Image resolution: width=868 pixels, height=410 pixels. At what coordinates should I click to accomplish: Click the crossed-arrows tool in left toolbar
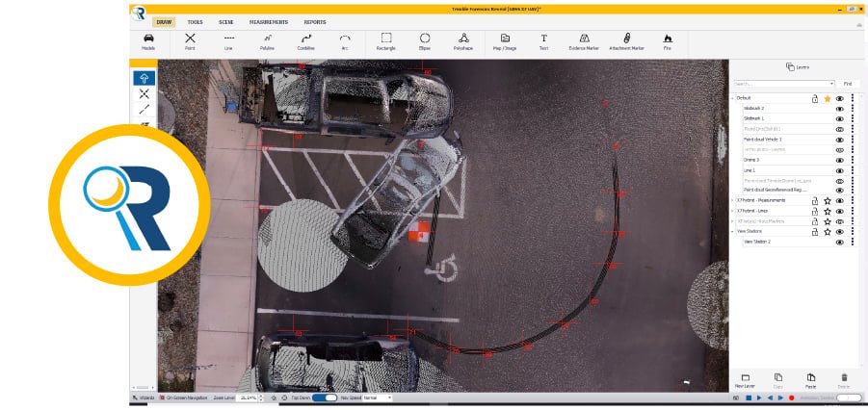point(144,93)
